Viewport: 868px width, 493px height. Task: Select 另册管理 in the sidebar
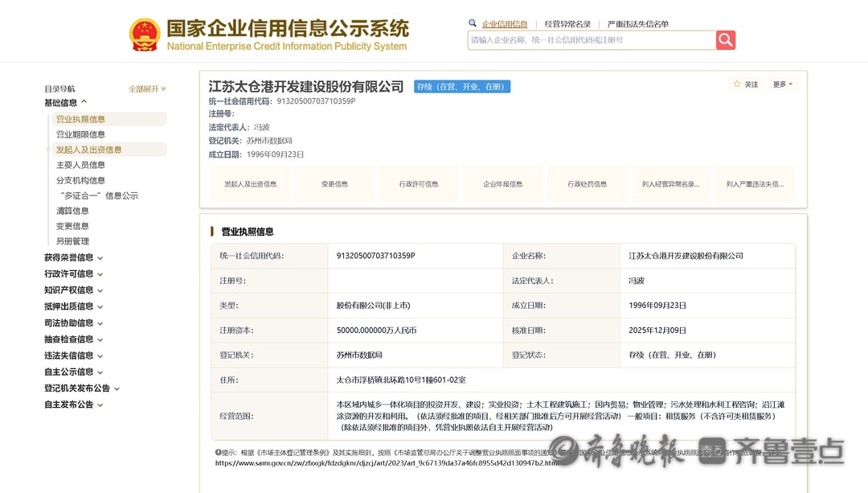(x=72, y=241)
